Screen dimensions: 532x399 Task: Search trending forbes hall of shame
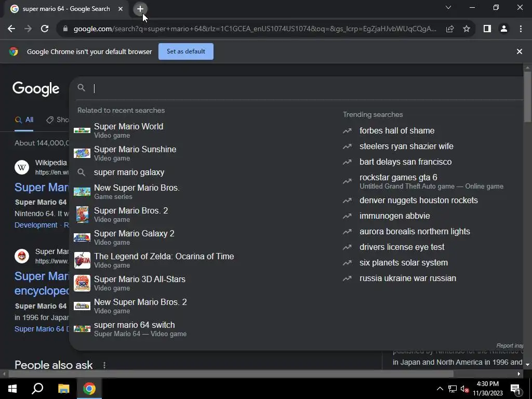(x=397, y=130)
